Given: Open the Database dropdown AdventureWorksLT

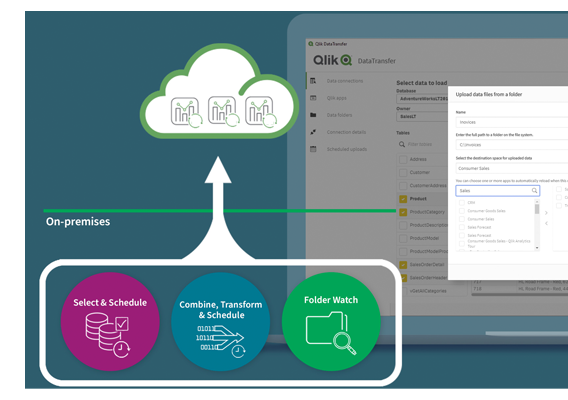Looking at the screenshot, I should (422, 99).
